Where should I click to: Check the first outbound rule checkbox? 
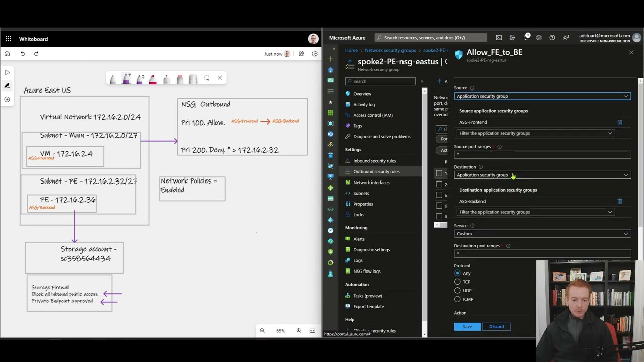pos(439,173)
